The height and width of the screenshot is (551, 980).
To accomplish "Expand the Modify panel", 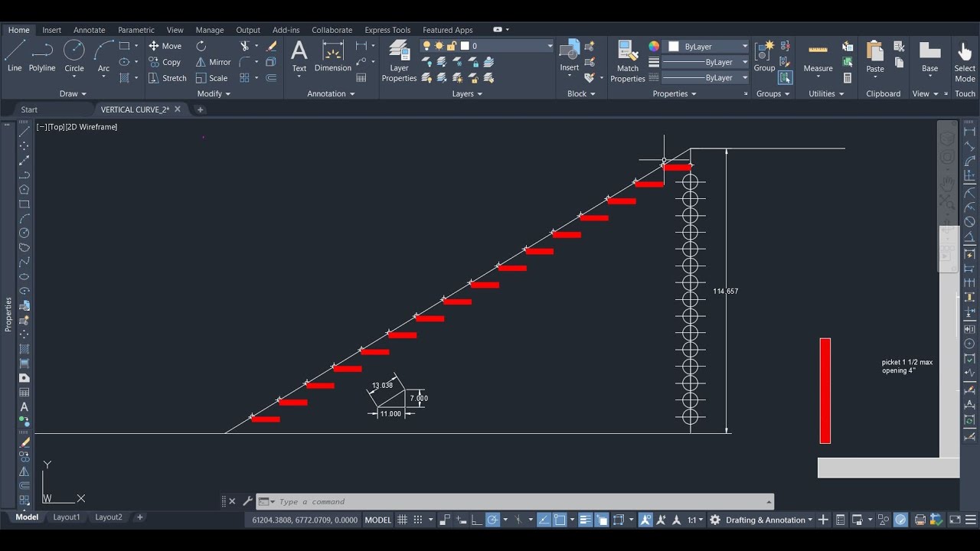I will (x=214, y=93).
